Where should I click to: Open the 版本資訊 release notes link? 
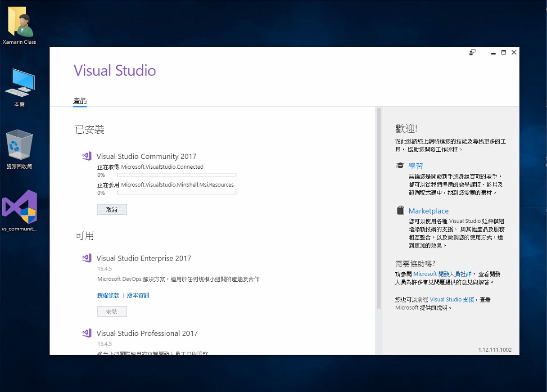[x=138, y=295]
